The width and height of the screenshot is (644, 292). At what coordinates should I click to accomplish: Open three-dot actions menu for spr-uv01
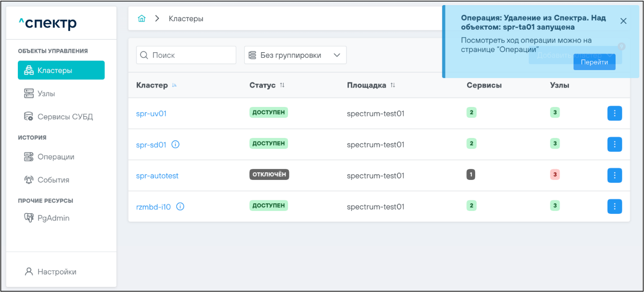click(x=614, y=113)
